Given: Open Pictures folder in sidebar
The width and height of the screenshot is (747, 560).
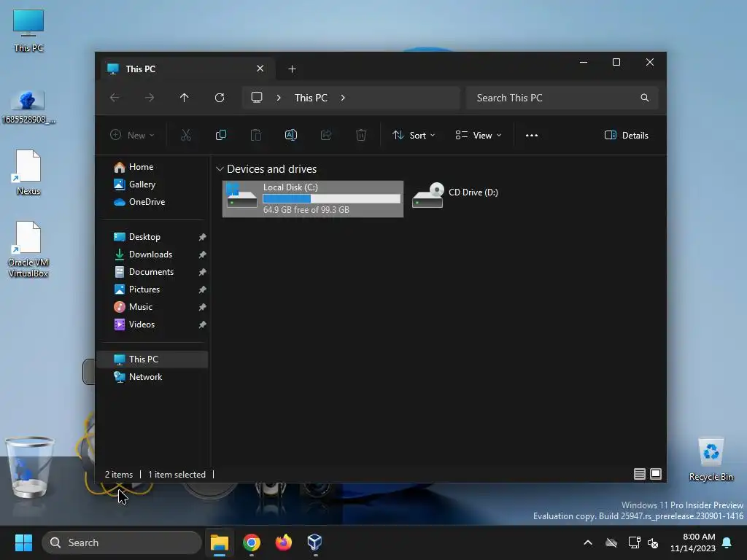Looking at the screenshot, I should 145,289.
